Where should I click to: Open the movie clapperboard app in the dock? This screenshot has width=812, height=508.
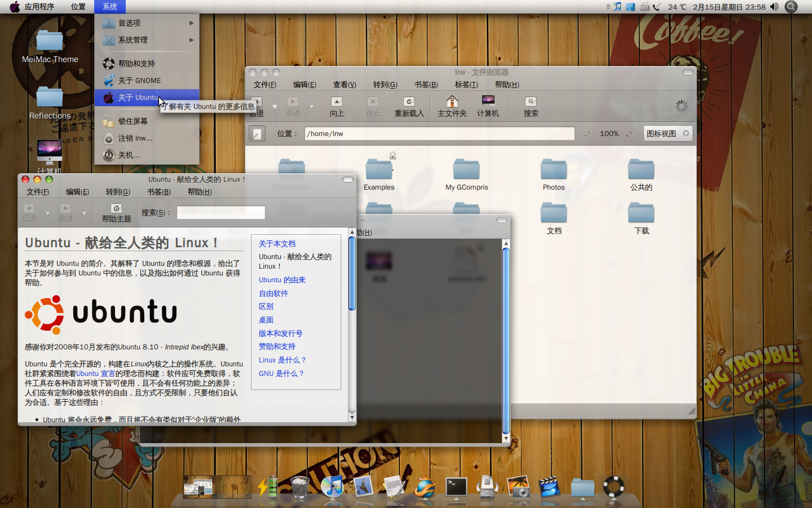click(549, 487)
